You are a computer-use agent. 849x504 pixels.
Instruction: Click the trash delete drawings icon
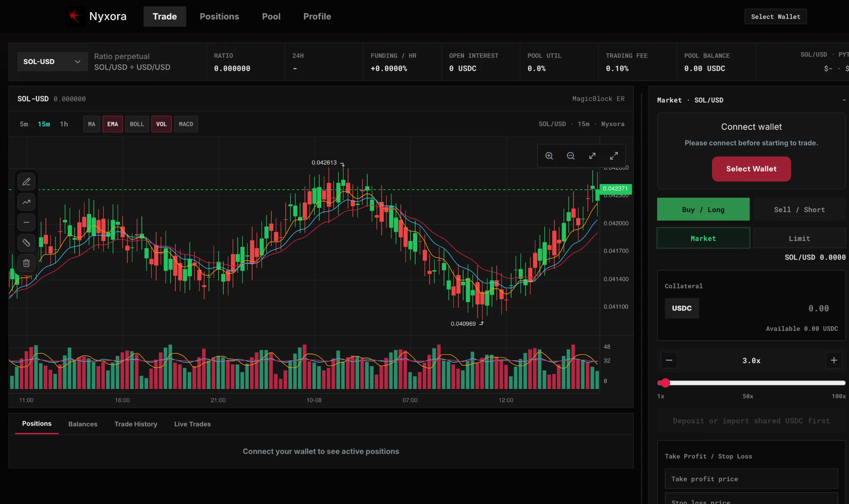(x=26, y=263)
